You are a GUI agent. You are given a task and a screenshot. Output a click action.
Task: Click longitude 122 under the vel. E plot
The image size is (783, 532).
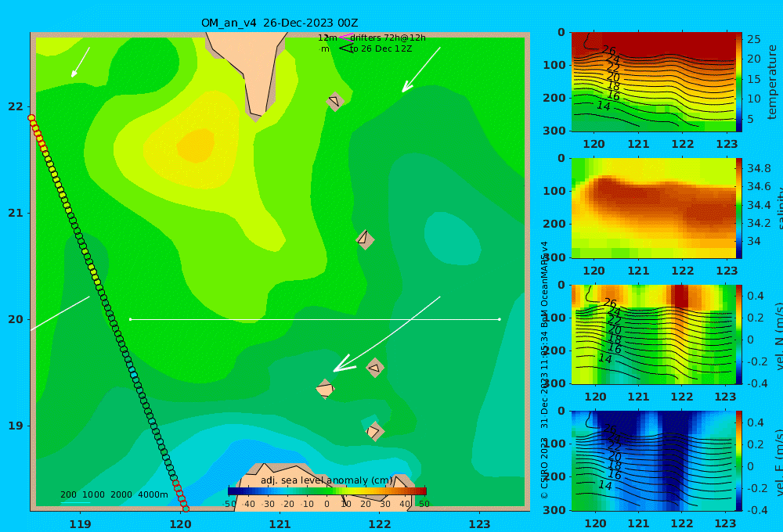tap(682, 523)
